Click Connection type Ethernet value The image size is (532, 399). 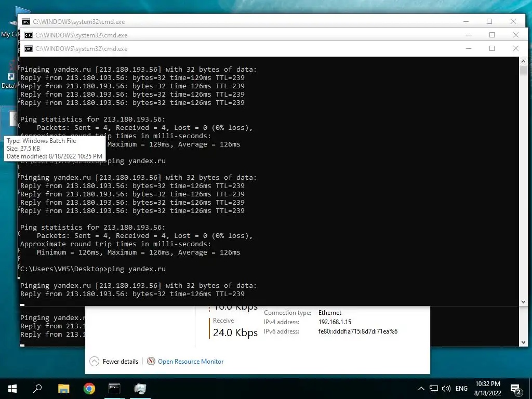tap(330, 312)
